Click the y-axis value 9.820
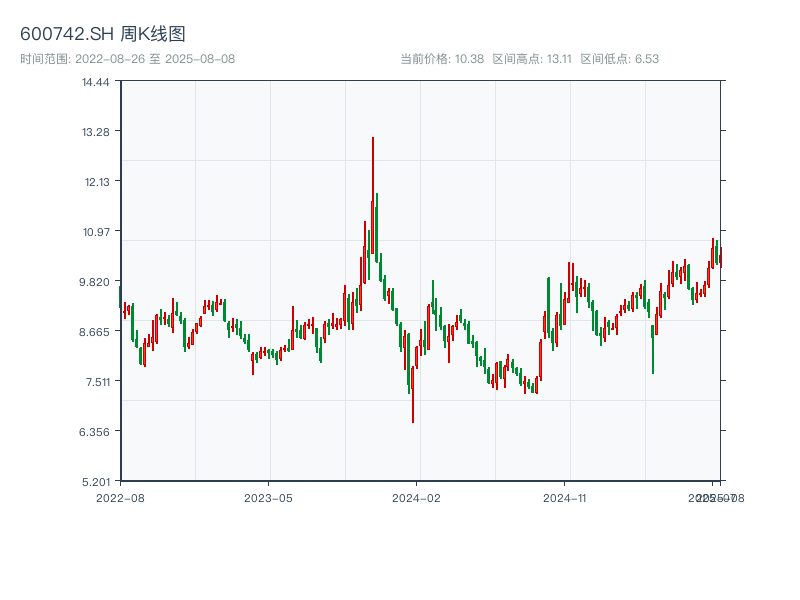 pyautogui.click(x=94, y=282)
